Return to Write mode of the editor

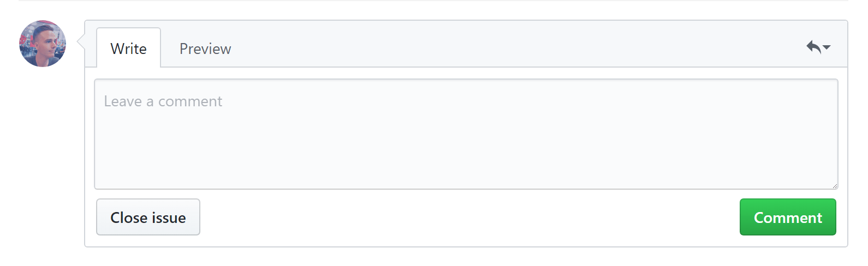point(128,49)
